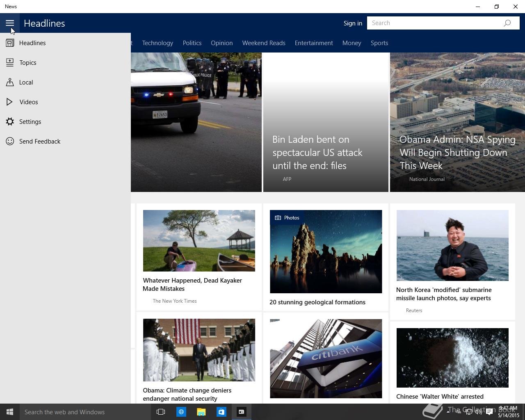Click into the News search box
This screenshot has height=420, width=525.
[443, 23]
